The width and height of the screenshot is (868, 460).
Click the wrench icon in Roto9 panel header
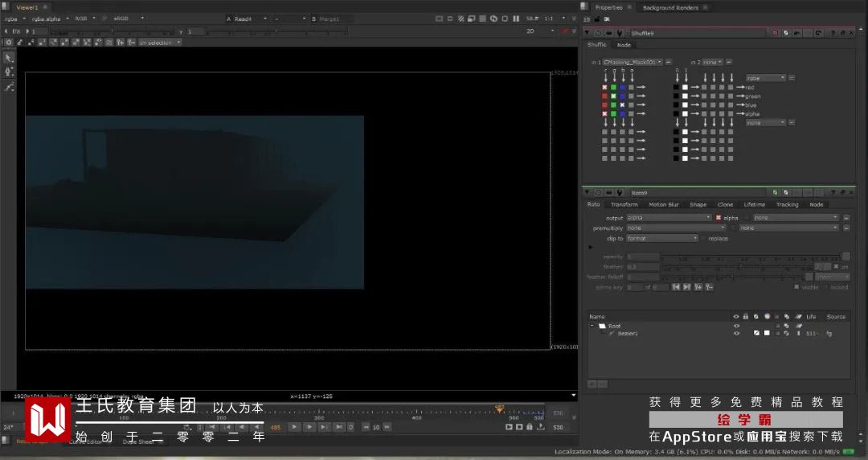coord(620,192)
